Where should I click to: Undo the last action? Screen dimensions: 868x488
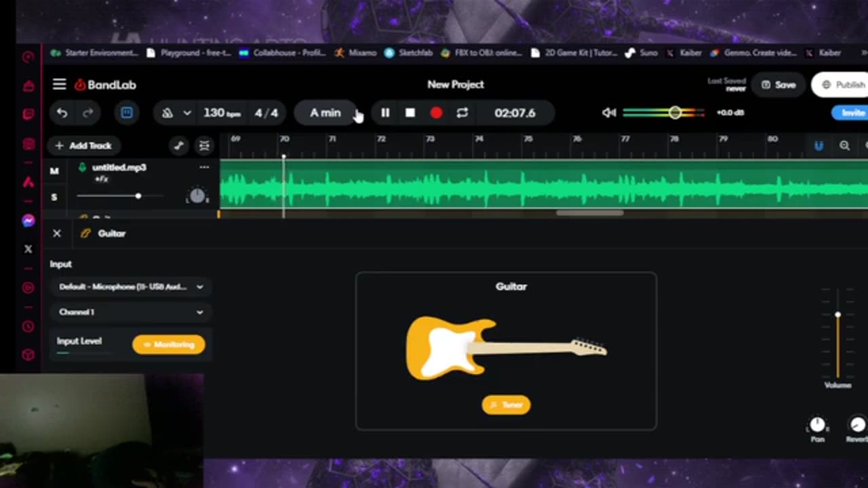coord(62,113)
